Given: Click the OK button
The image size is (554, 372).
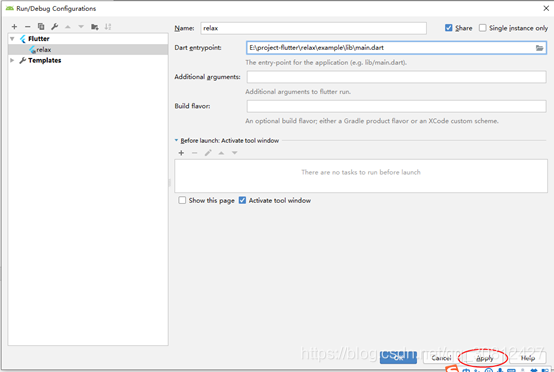Looking at the screenshot, I should click(x=398, y=358).
